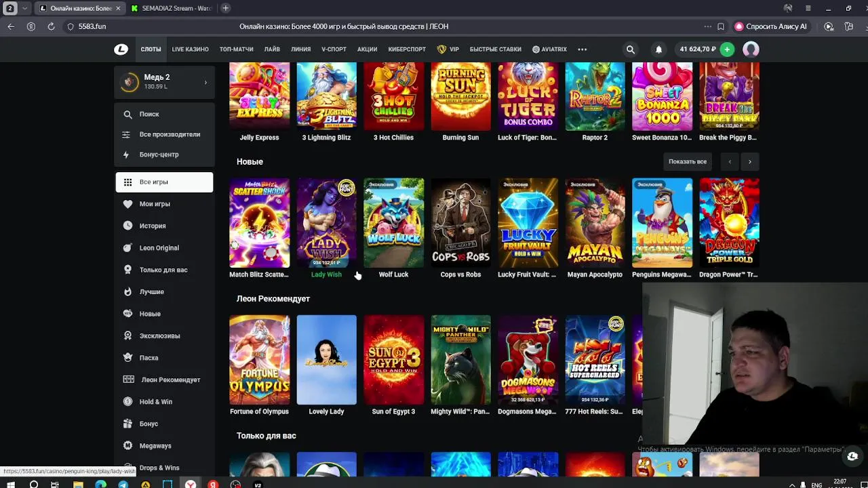Open Wolf Luck game thumbnail
The width and height of the screenshot is (868, 488).
[x=393, y=223]
